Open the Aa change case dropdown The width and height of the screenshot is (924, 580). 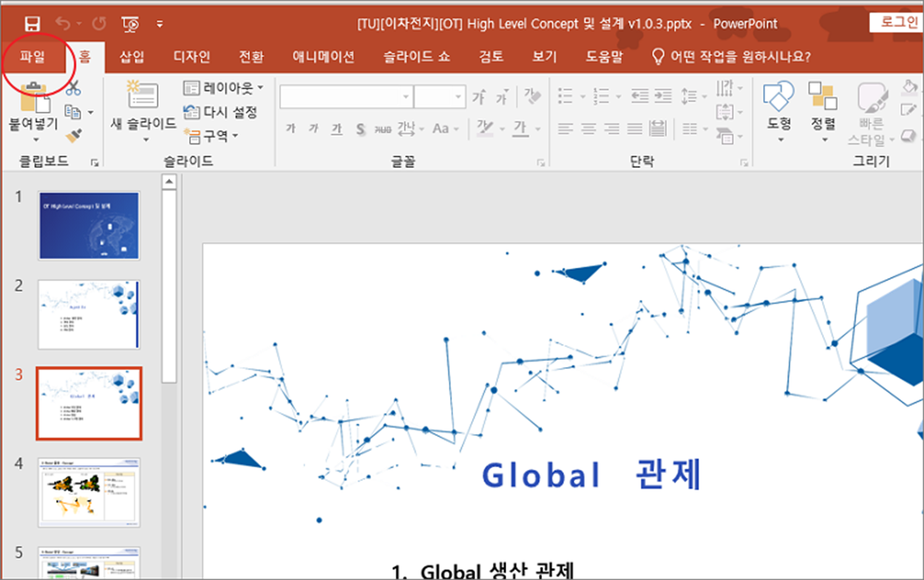tap(446, 129)
